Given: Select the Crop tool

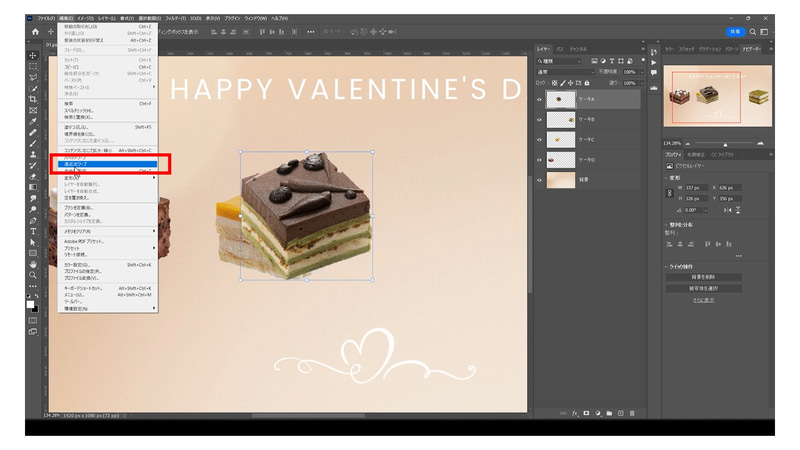Looking at the screenshot, I should 33,99.
